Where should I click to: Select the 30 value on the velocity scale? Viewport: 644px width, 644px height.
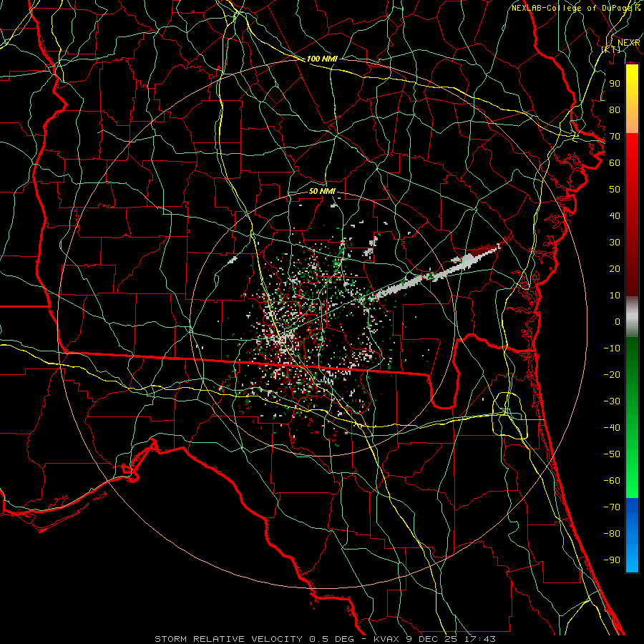pyautogui.click(x=615, y=243)
